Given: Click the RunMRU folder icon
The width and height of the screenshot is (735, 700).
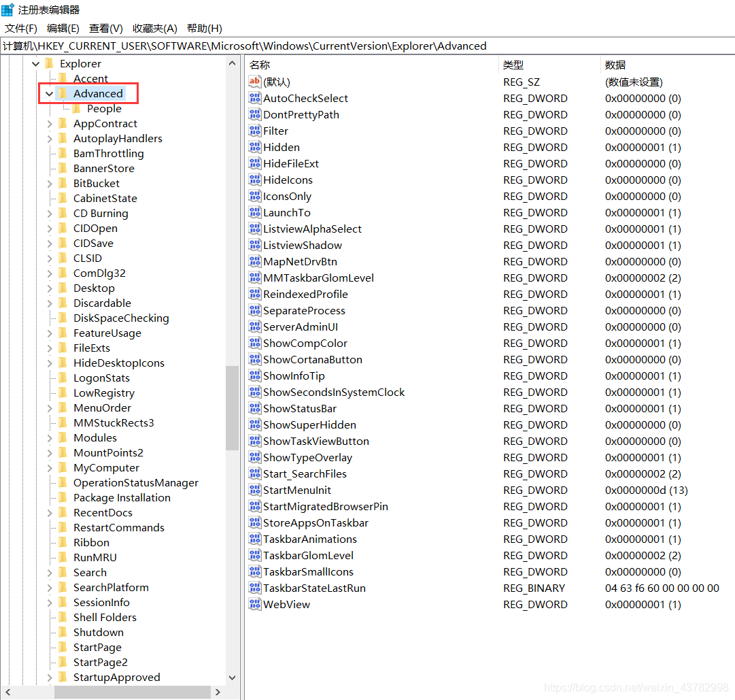Looking at the screenshot, I should (x=63, y=557).
